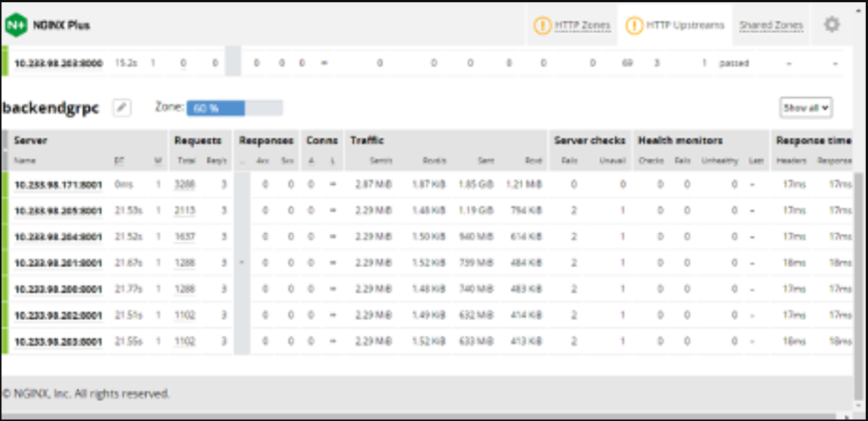Click the pencil edit icon beside backendgrpc
Viewport: 868px width, 421px height.
pyautogui.click(x=122, y=108)
